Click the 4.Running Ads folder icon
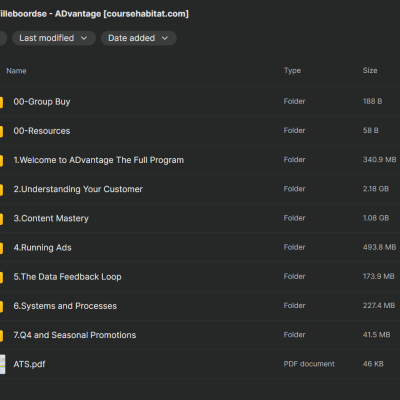The width and height of the screenshot is (400, 400). (1, 248)
